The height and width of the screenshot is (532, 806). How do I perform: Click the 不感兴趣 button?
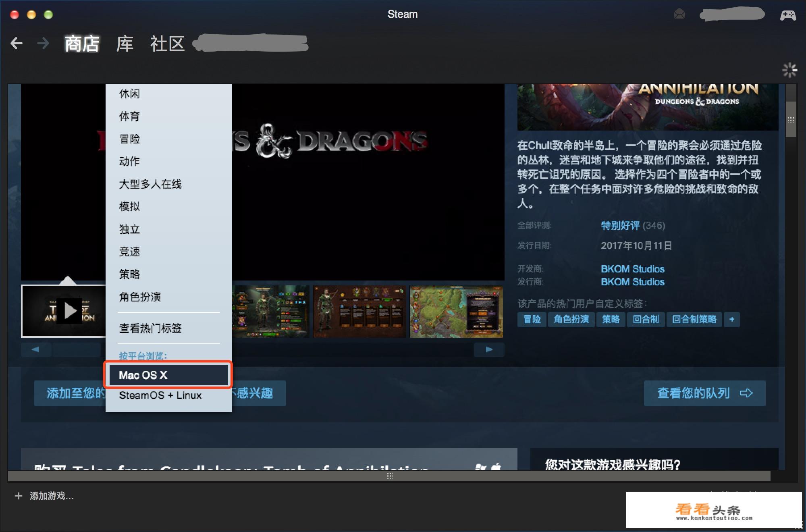click(259, 393)
